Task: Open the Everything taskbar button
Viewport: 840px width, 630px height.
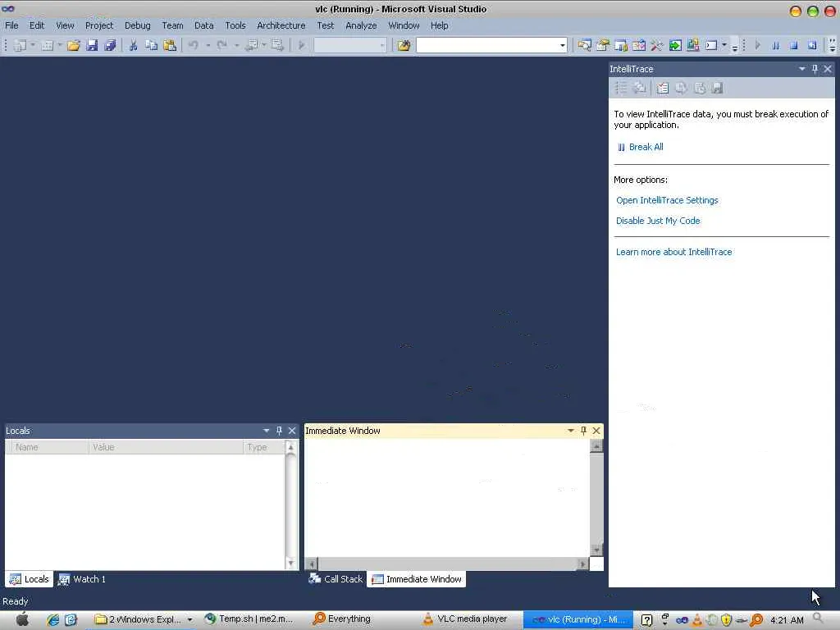Action: 342,619
